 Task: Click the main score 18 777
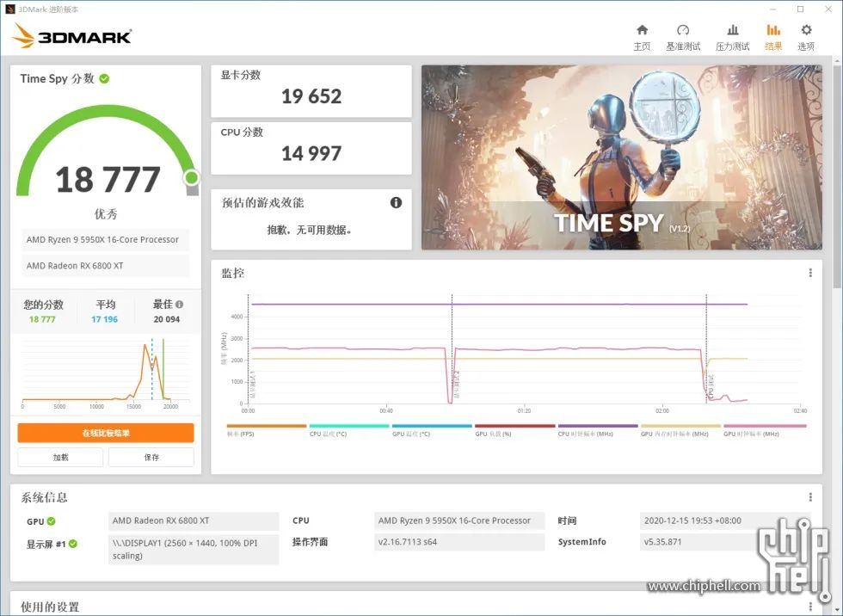tap(108, 180)
